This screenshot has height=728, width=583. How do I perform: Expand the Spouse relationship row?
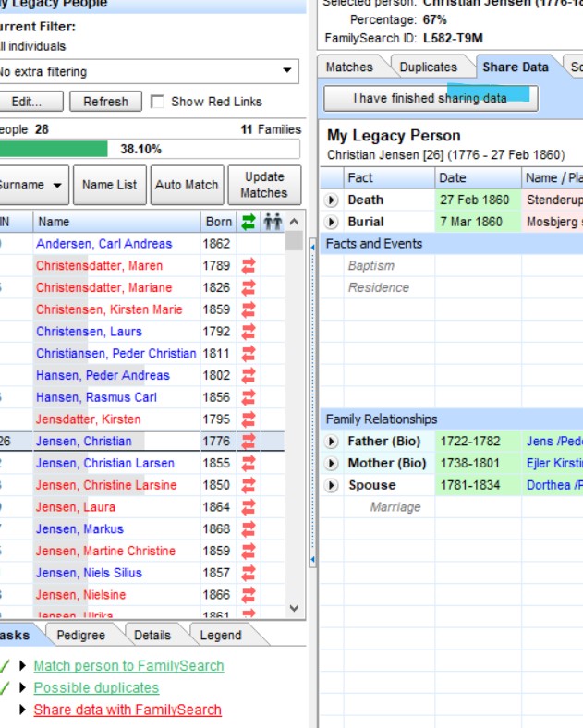[x=331, y=485]
